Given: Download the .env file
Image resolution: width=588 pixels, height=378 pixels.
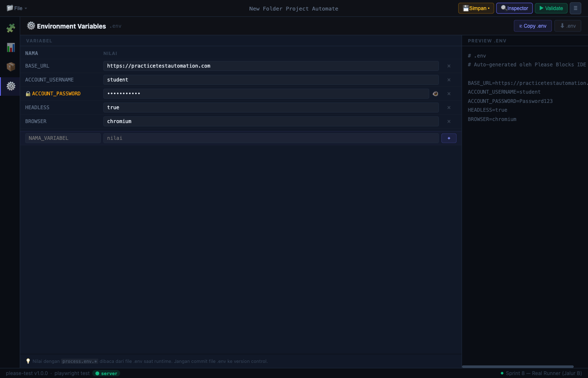Looking at the screenshot, I should click(x=568, y=26).
